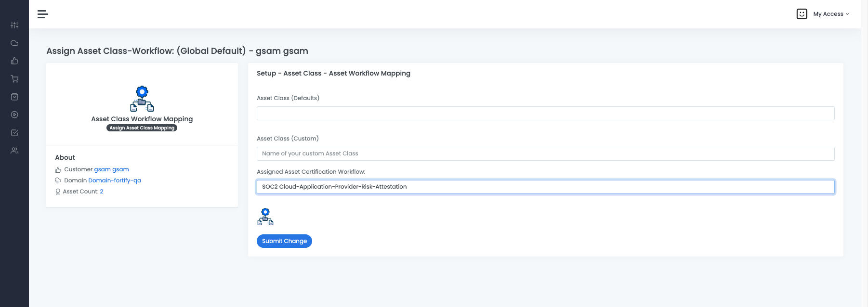Click the Asset Class (Custom) label
This screenshot has height=307, width=868.
[288, 139]
